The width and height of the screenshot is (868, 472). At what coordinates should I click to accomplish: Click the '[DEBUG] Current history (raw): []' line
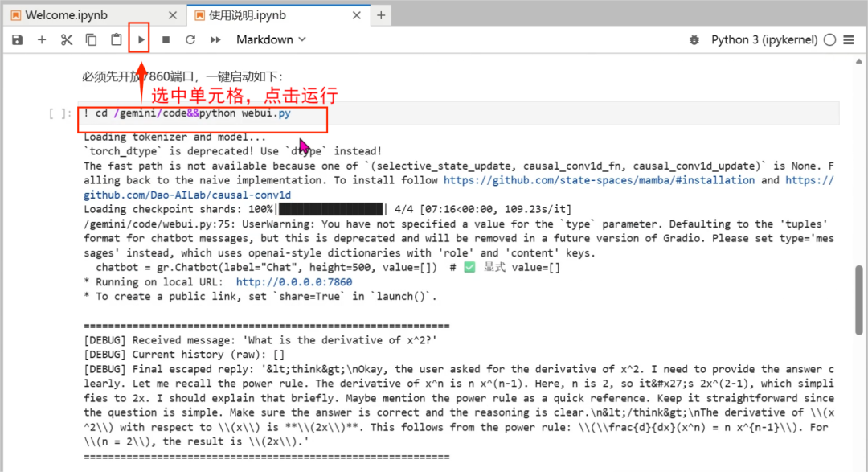(x=184, y=355)
